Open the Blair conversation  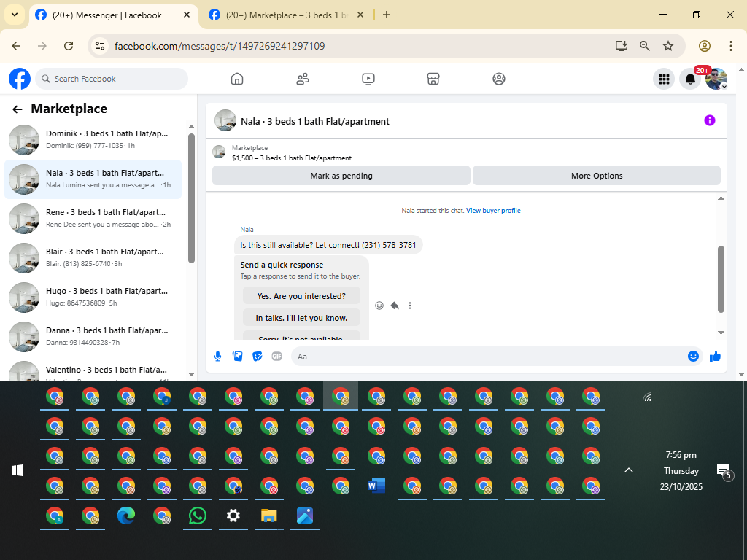(x=93, y=257)
